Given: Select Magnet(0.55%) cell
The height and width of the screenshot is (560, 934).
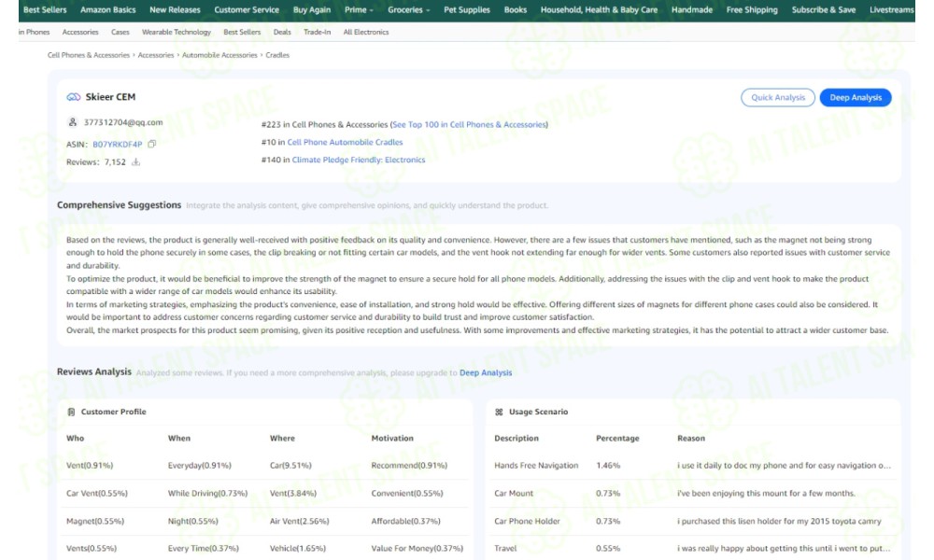Looking at the screenshot, I should 94,522.
